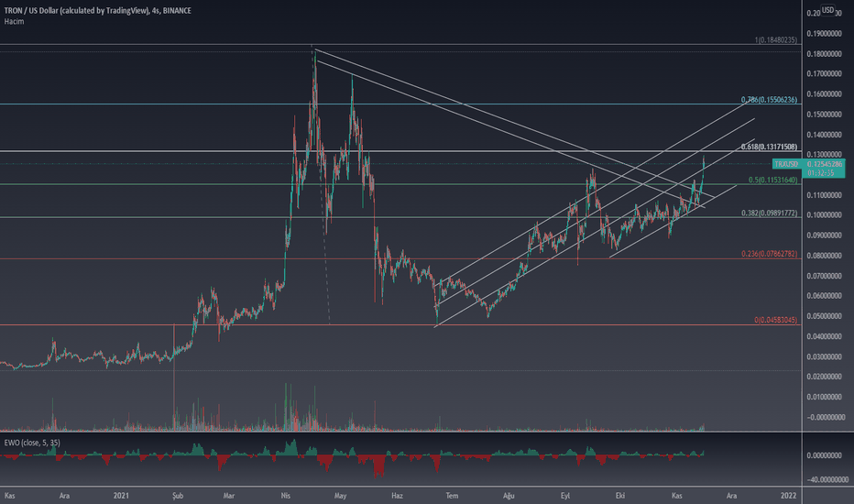The height and width of the screenshot is (504, 854).
Task: Select Fibonacci level 0.382(0.09891772) label
Action: [769, 213]
